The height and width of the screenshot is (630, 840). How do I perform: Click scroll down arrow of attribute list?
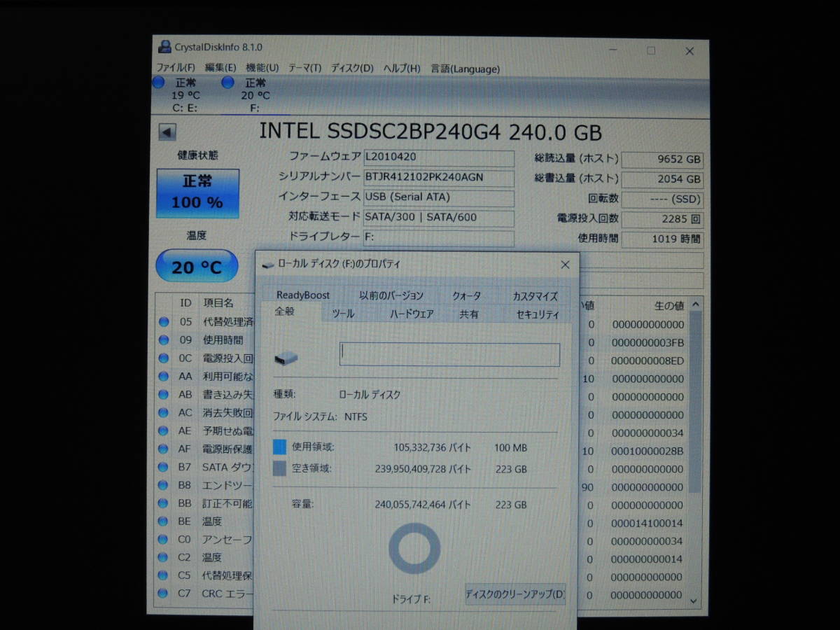coord(694,601)
